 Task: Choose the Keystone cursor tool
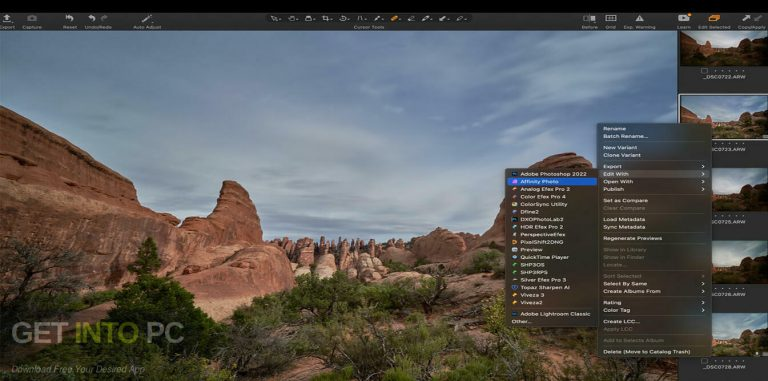pyautogui.click(x=361, y=19)
